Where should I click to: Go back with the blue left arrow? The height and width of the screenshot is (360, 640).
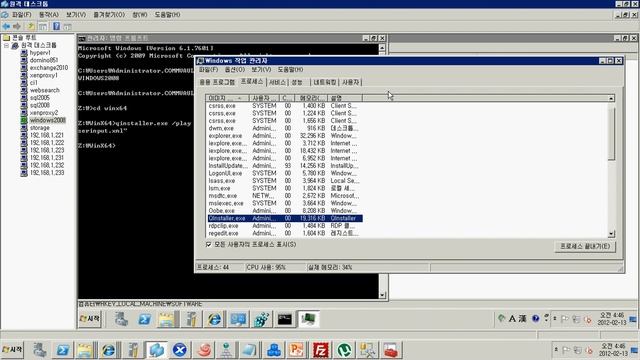(6, 27)
